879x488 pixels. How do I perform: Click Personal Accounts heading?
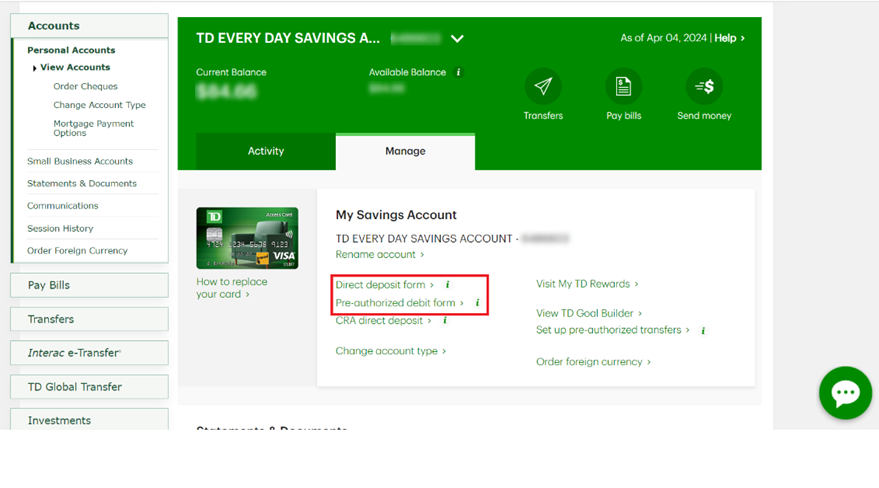coord(71,50)
